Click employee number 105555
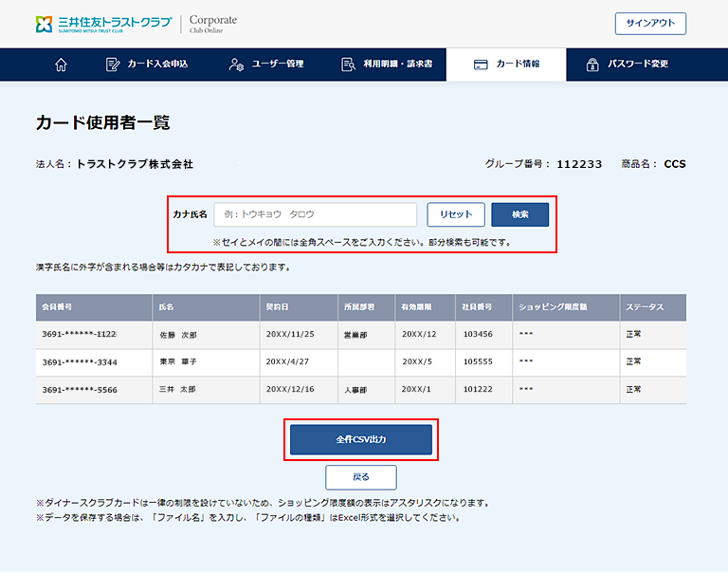Image resolution: width=728 pixels, height=573 pixels. [x=478, y=361]
